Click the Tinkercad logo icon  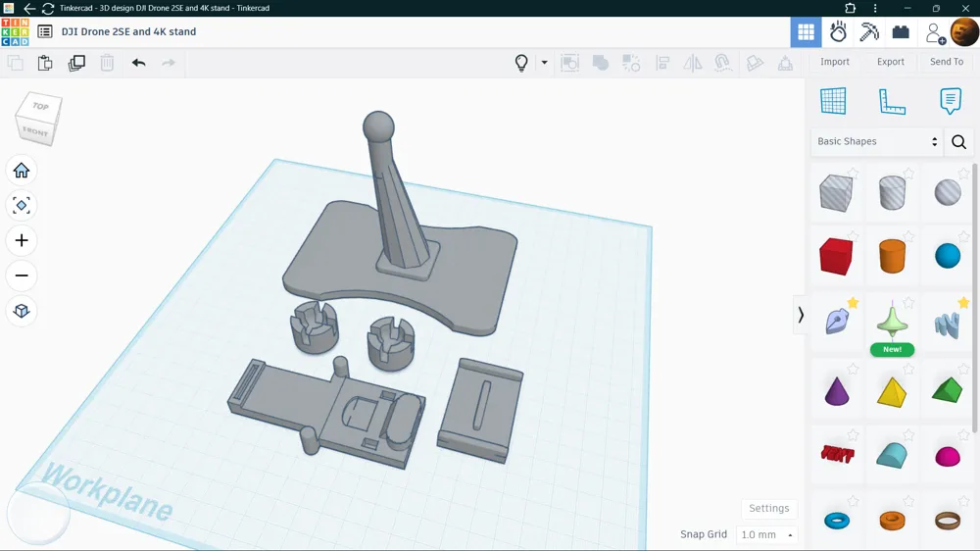click(x=15, y=32)
